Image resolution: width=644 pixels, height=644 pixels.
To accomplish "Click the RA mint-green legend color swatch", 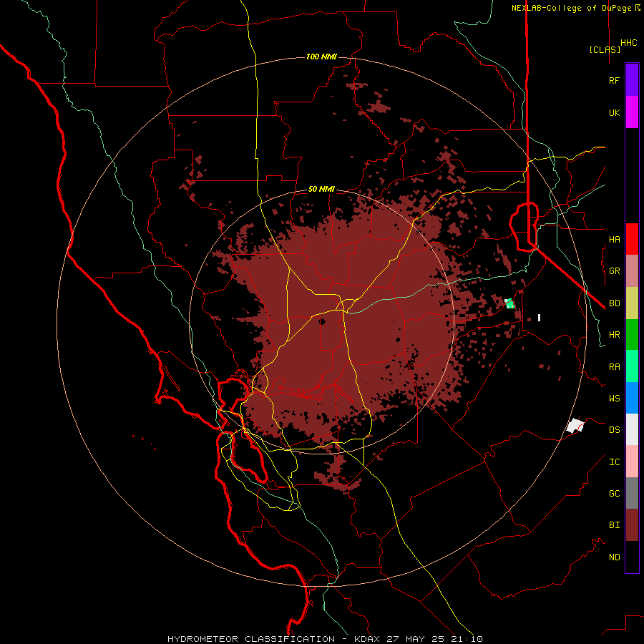I will tap(632, 366).
